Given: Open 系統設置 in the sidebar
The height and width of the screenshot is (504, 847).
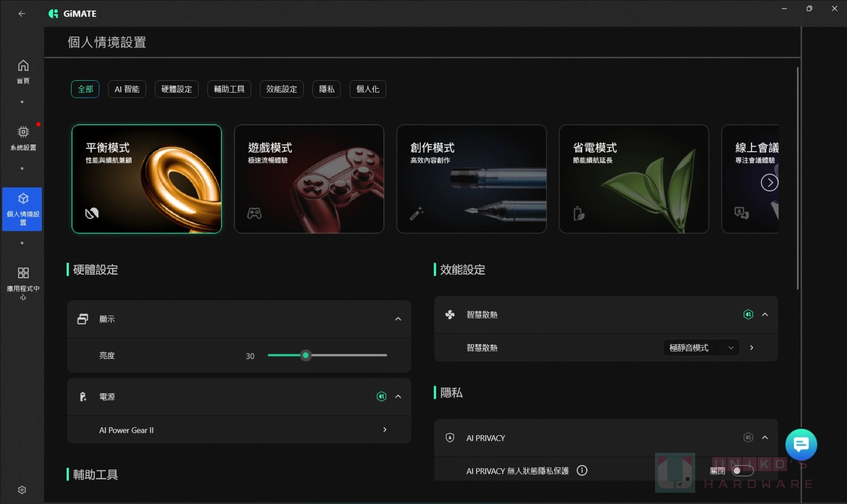Looking at the screenshot, I should (x=23, y=138).
